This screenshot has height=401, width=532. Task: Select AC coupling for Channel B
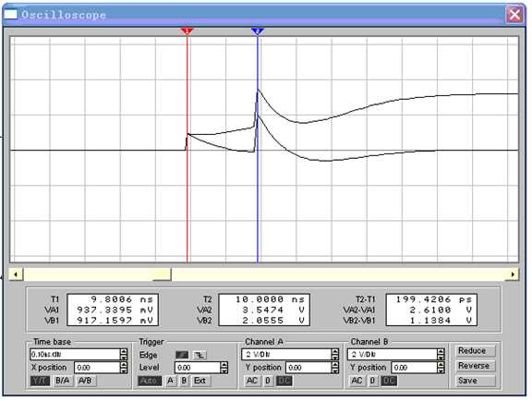(357, 381)
